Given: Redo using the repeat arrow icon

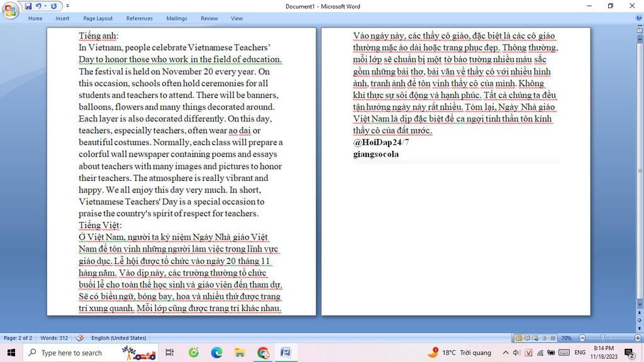Looking at the screenshot, I should pyautogui.click(x=54, y=6).
